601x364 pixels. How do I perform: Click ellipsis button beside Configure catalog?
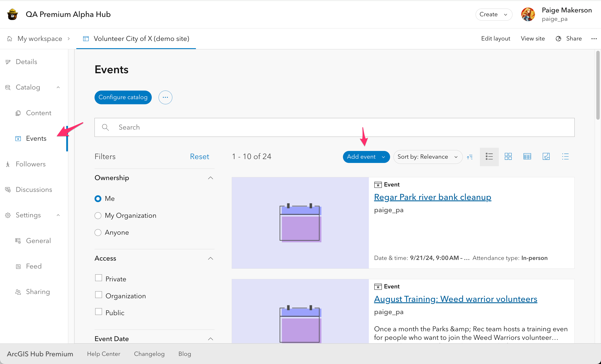point(165,97)
